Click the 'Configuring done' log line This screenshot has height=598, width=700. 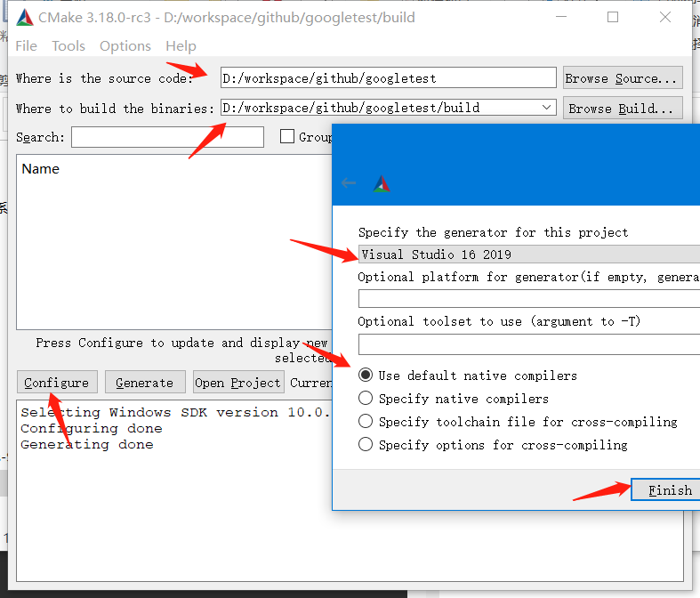point(92,428)
